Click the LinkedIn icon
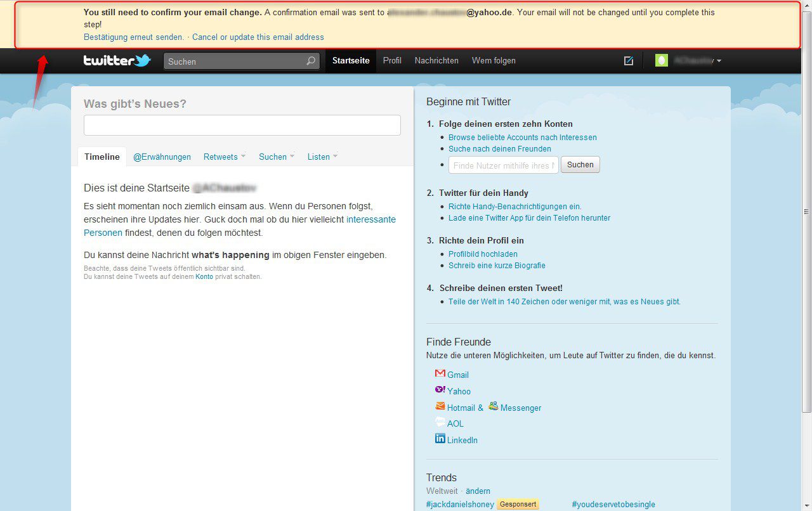Image resolution: width=812 pixels, height=511 pixels. pos(440,438)
